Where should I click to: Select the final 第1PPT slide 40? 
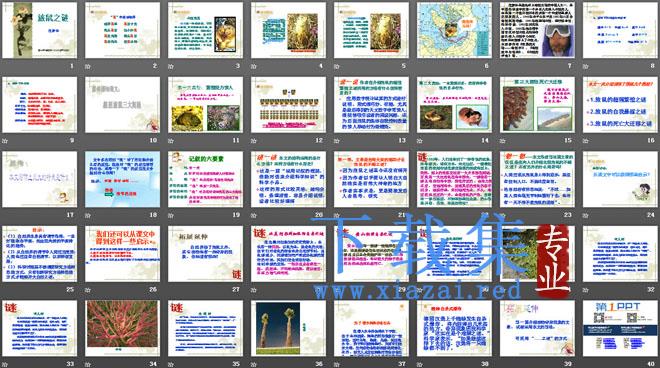620,328
